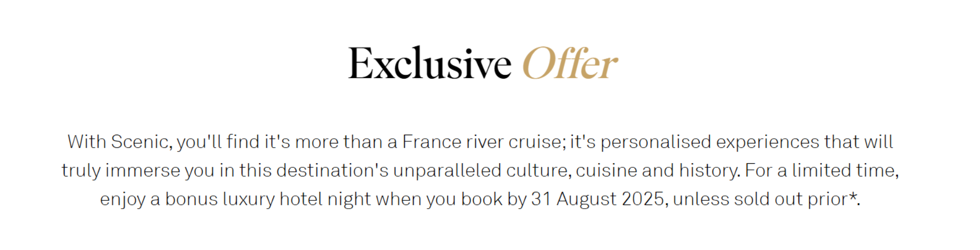Click the word "With" starting the paragraph
The image size is (980, 250).
(x=87, y=142)
